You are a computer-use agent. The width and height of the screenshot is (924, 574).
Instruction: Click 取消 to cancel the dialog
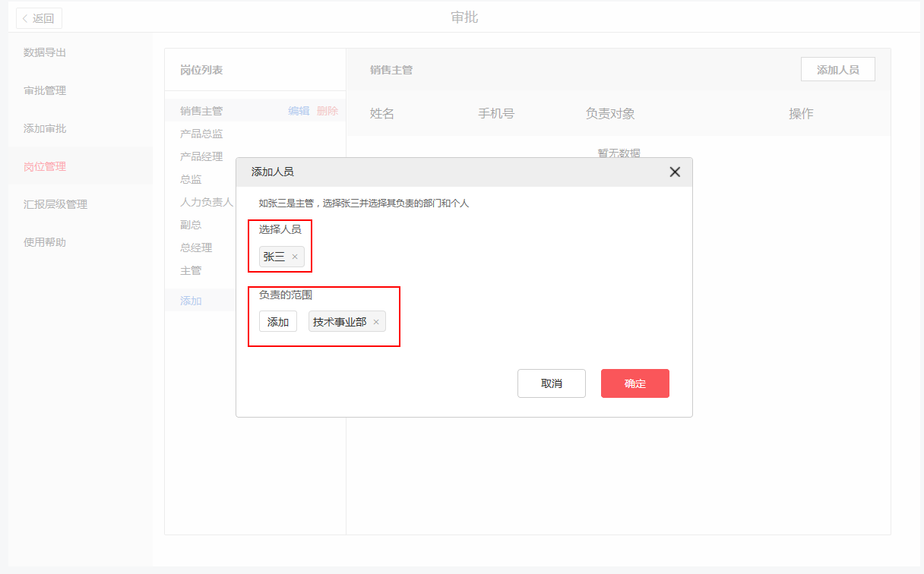[552, 383]
